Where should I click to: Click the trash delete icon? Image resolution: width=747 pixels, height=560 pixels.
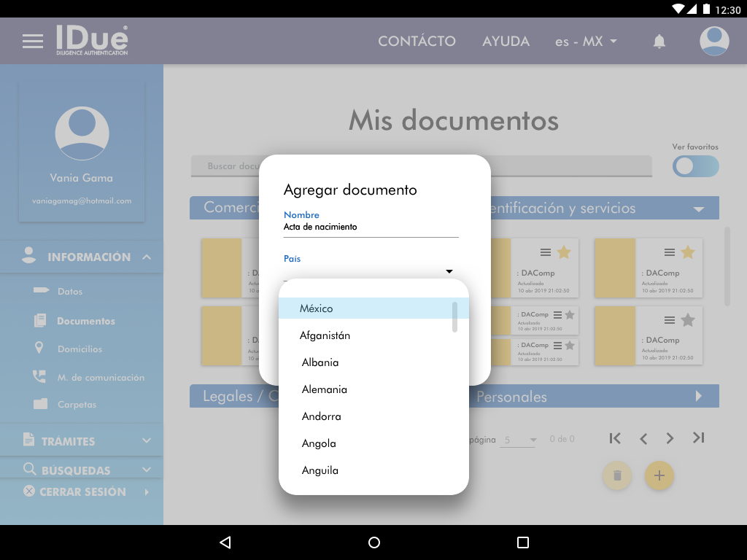[617, 475]
